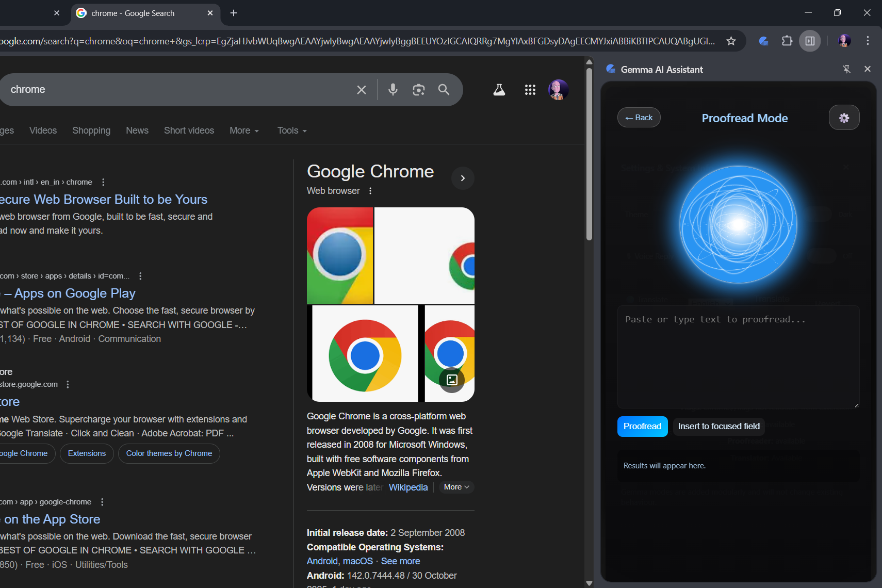
Task: Open the Chrome three-dot menu
Action: [x=868, y=41]
